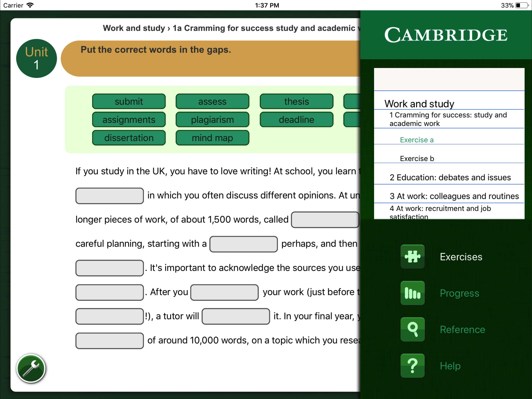The height and width of the screenshot is (399, 532).
Task: Open the Reference magnifier icon
Action: pyautogui.click(x=412, y=329)
